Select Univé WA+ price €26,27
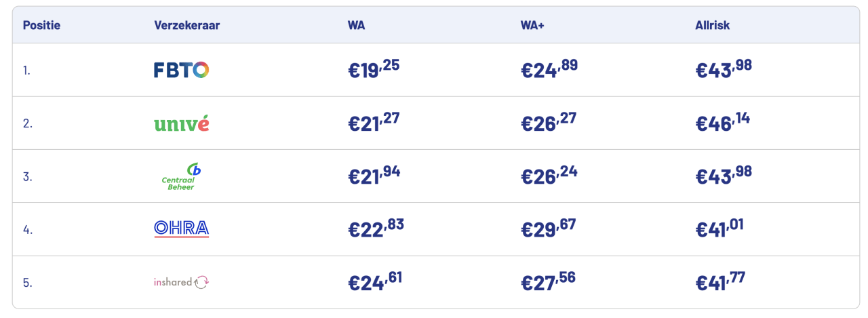The height and width of the screenshot is (318, 868). pos(549,123)
